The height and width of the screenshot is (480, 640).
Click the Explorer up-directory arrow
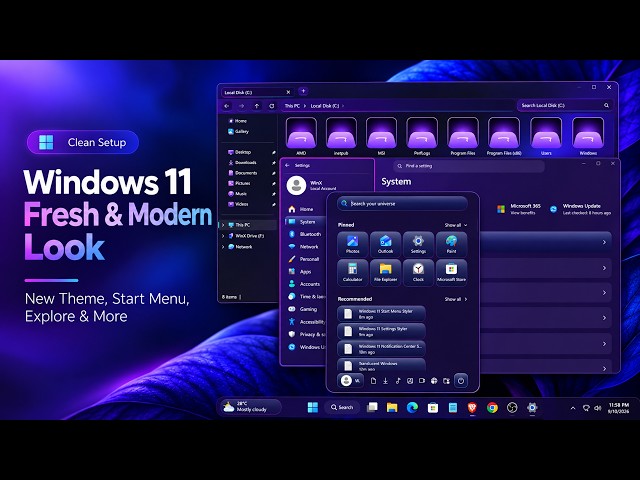pyautogui.click(x=257, y=106)
